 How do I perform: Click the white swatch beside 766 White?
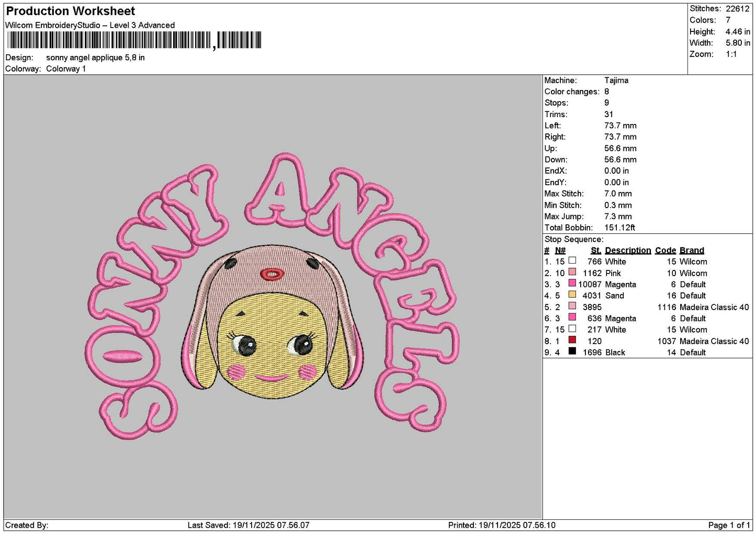pyautogui.click(x=572, y=260)
